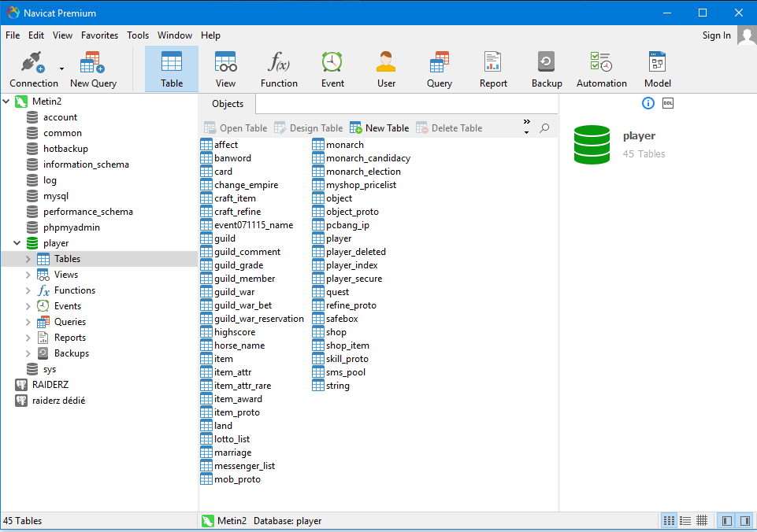Toggle left navigation pane visibility
757x532 pixels.
coord(726,520)
